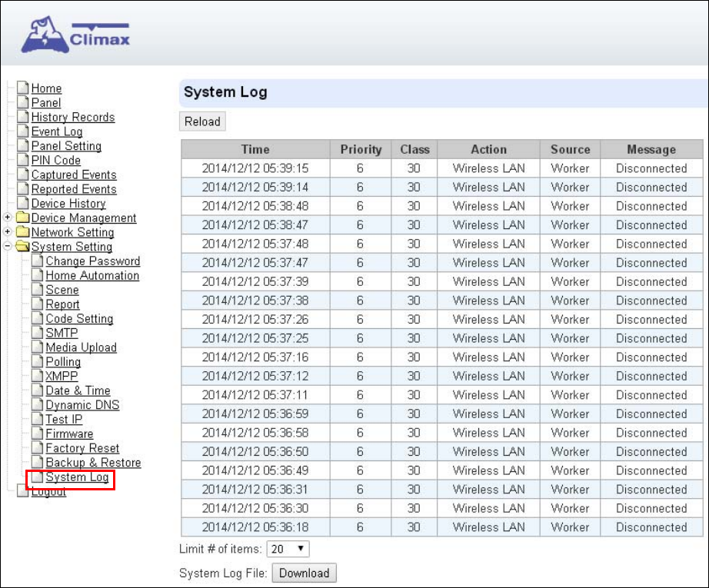The width and height of the screenshot is (709, 588).
Task: Collapse the System Setting tree node
Action: pyautogui.click(x=7, y=246)
